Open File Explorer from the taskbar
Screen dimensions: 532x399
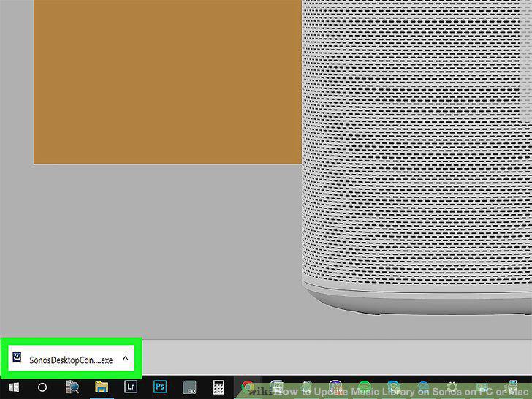point(102,387)
